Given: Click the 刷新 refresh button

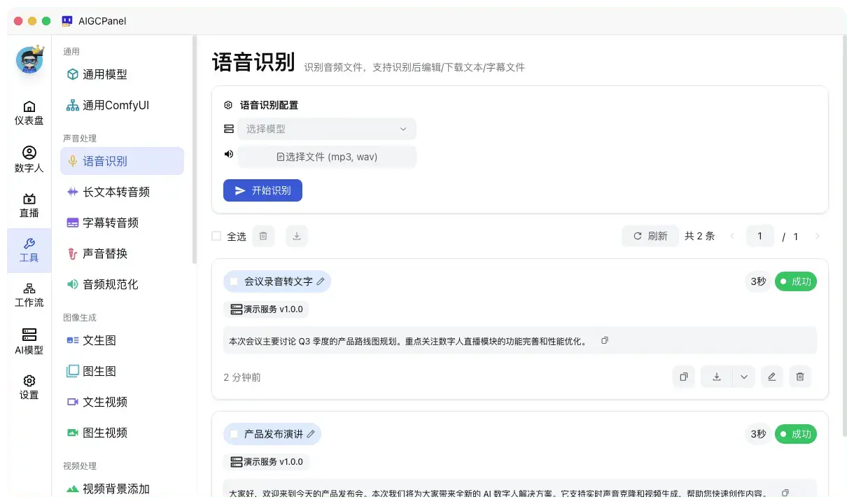Looking at the screenshot, I should pos(650,236).
